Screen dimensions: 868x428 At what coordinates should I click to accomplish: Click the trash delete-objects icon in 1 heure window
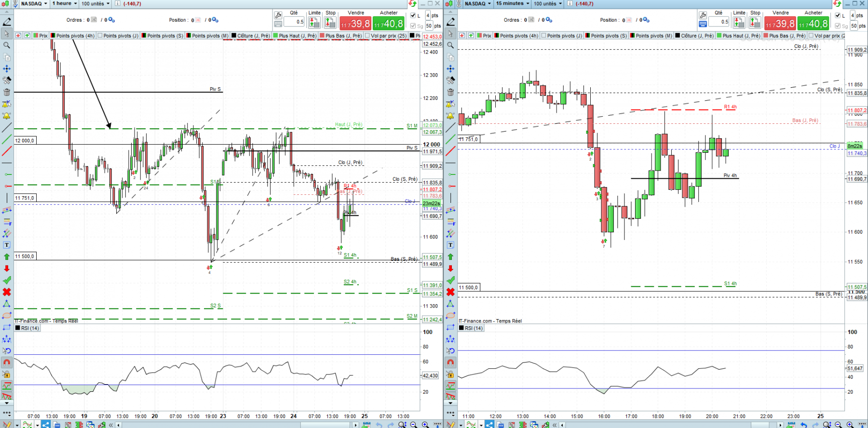coord(7,92)
